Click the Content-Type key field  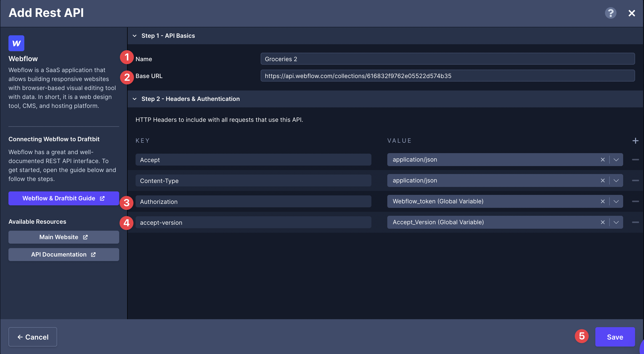253,180
